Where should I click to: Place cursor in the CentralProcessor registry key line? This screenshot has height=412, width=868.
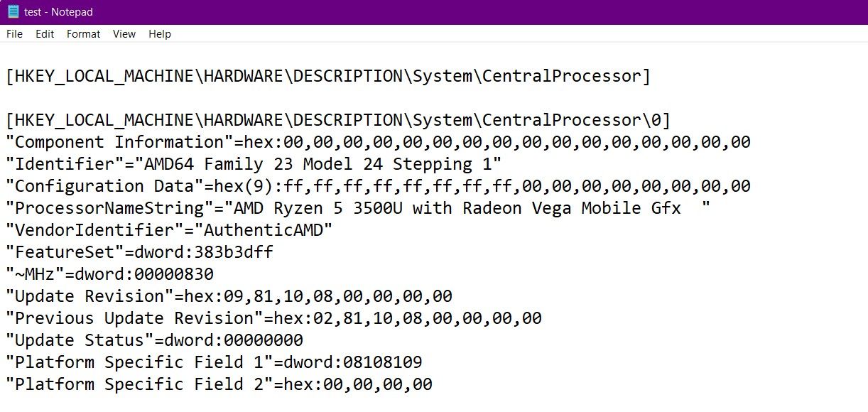pos(327,76)
